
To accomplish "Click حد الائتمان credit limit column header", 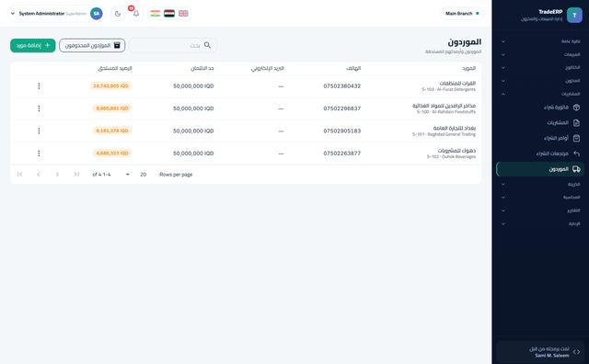I will pos(202,68).
